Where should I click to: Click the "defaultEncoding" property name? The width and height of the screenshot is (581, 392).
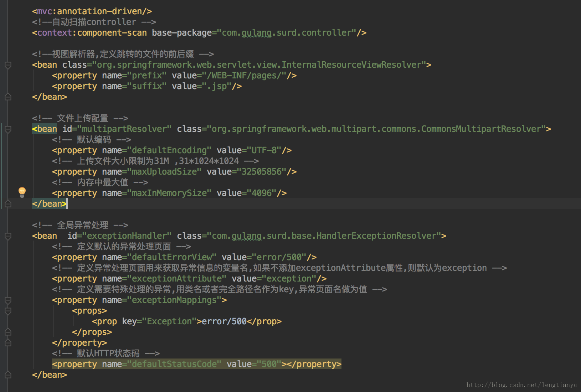pos(169,150)
